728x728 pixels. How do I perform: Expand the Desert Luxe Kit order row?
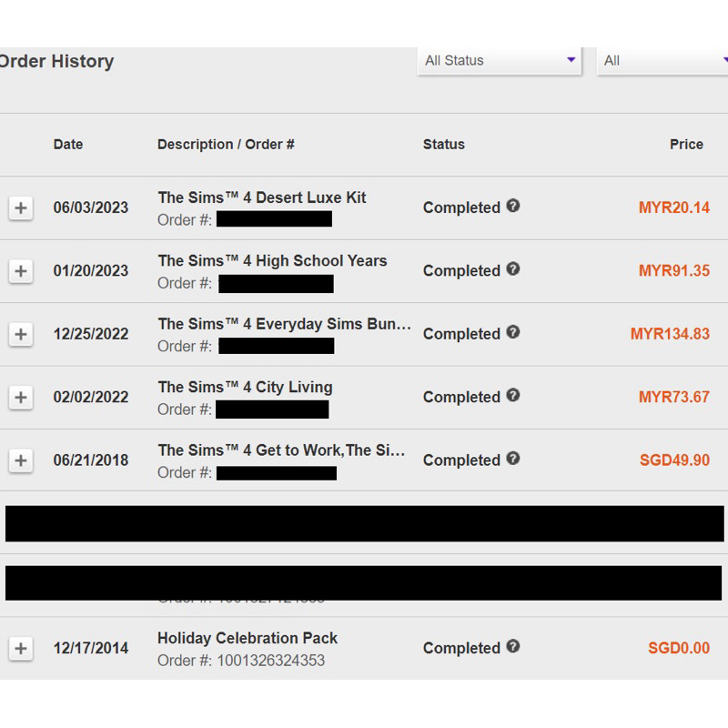[21, 208]
